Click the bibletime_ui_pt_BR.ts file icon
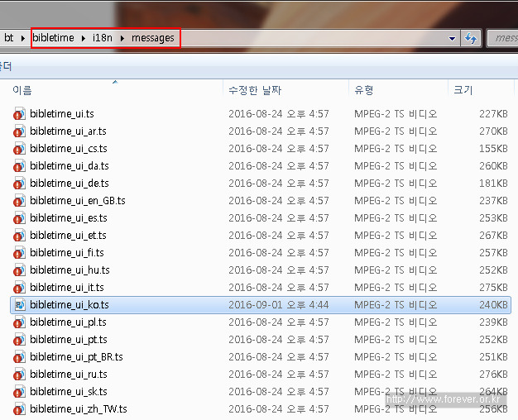The height and width of the screenshot is (420, 518). click(x=19, y=357)
